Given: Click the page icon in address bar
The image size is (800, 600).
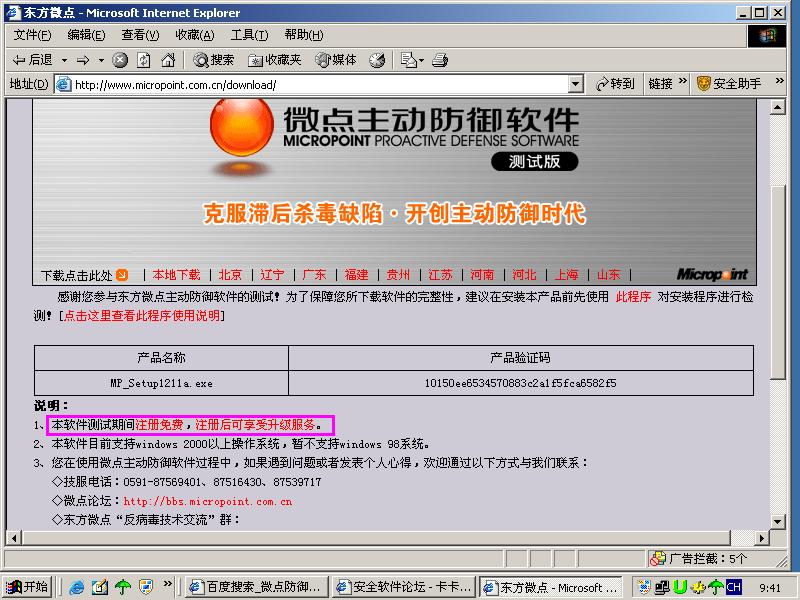Looking at the screenshot, I should [x=63, y=84].
